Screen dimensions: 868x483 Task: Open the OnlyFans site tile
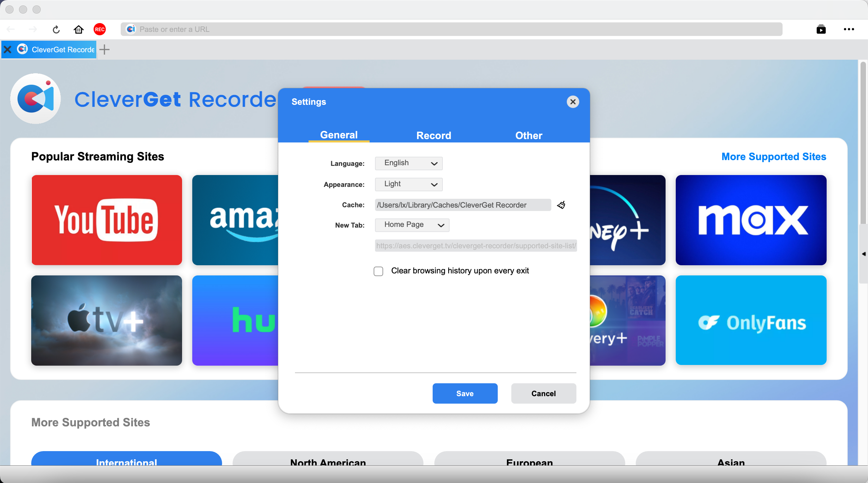click(751, 320)
